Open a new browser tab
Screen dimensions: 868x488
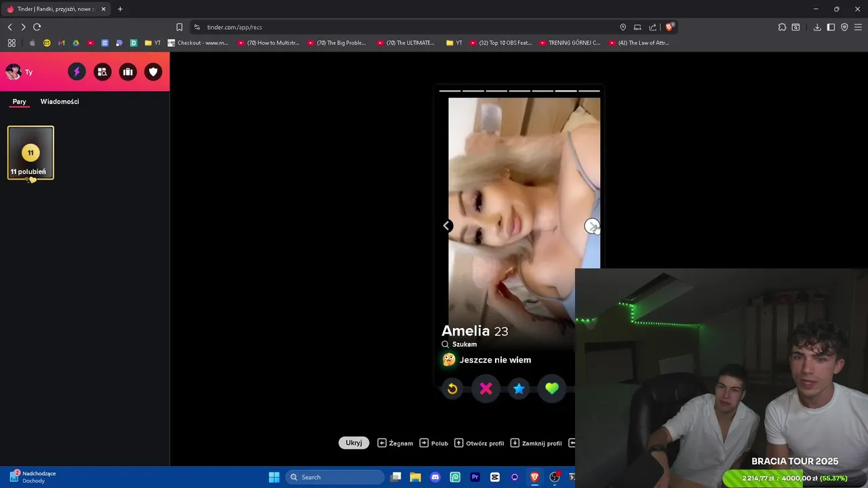[120, 9]
